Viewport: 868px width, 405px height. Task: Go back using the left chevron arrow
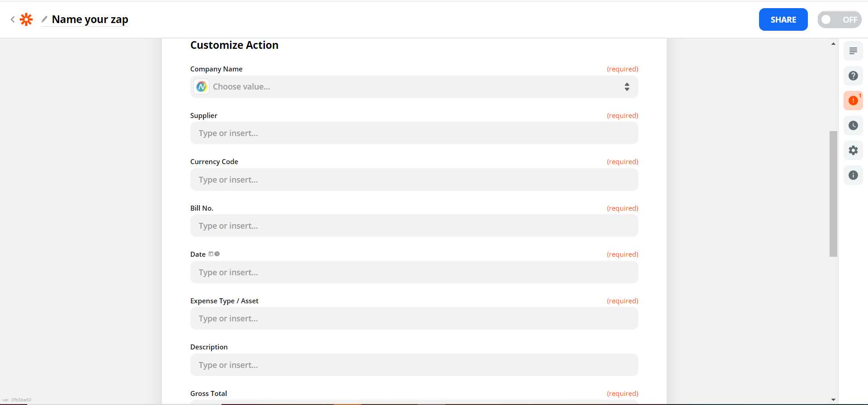pyautogui.click(x=13, y=19)
